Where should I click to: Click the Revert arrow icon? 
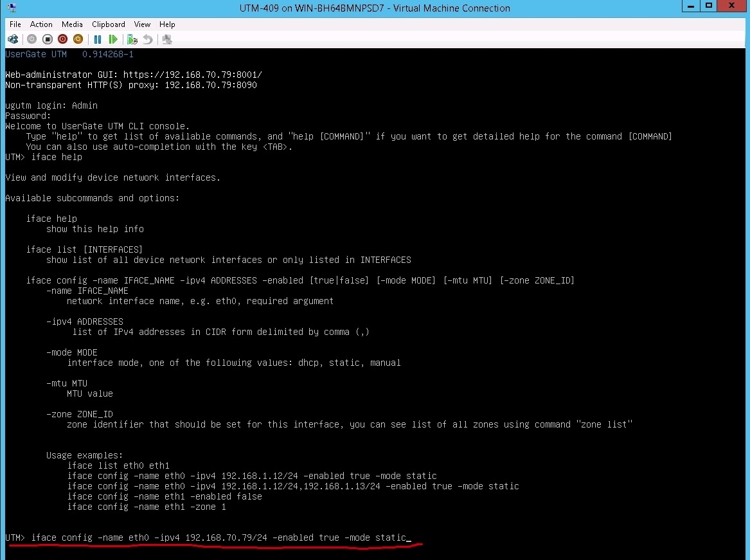click(148, 39)
